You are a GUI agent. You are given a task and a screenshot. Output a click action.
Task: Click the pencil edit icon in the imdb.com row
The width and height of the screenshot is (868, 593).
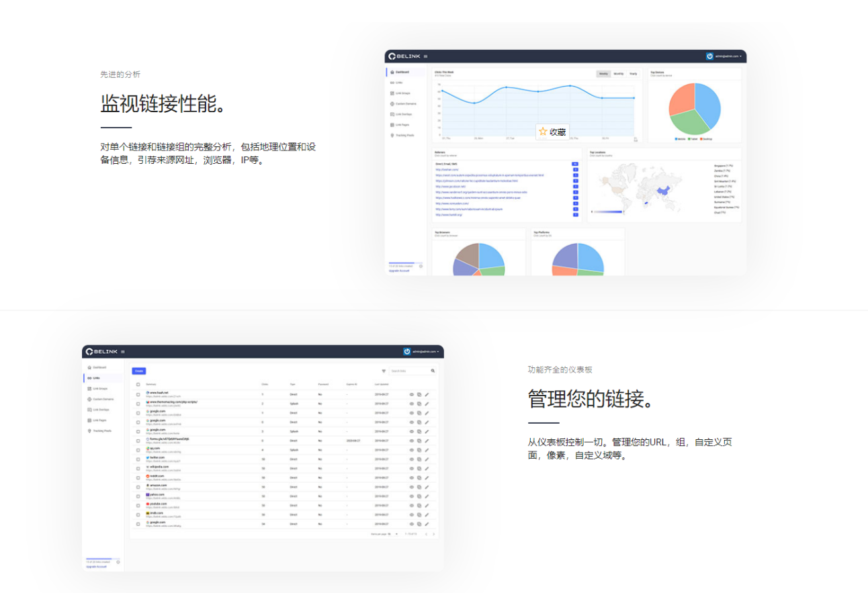click(427, 514)
